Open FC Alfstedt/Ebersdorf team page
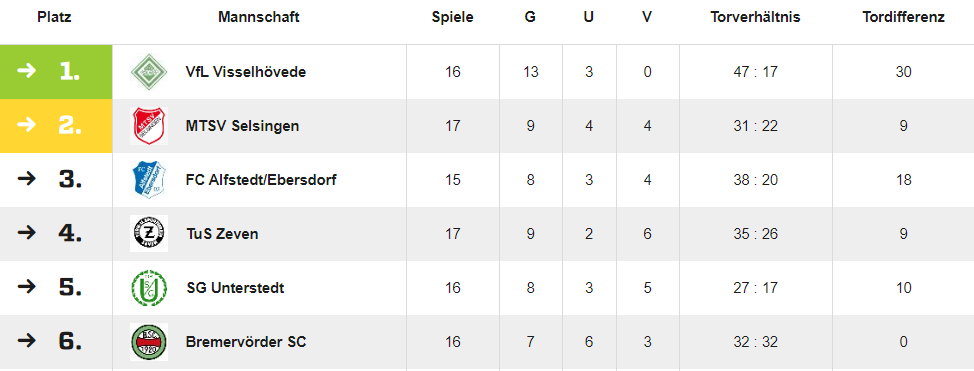The width and height of the screenshot is (974, 371). pos(262,180)
